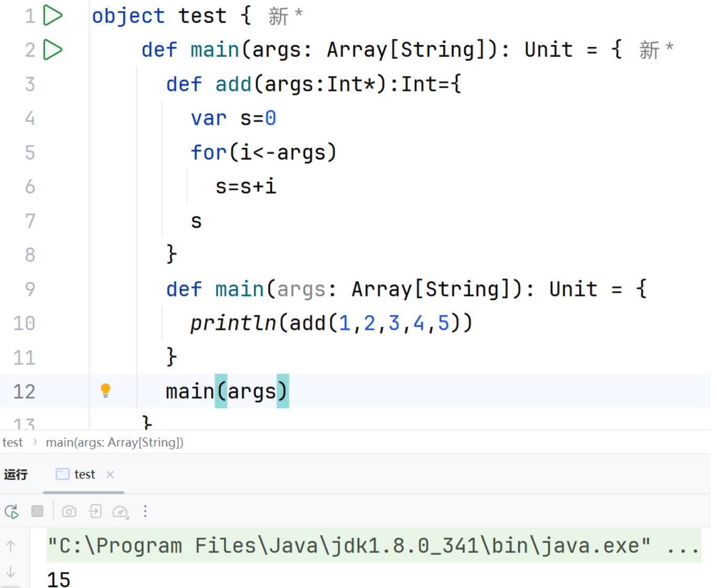Click the restore layout arrow icon
The height and width of the screenshot is (588, 717).
pyautogui.click(x=95, y=511)
